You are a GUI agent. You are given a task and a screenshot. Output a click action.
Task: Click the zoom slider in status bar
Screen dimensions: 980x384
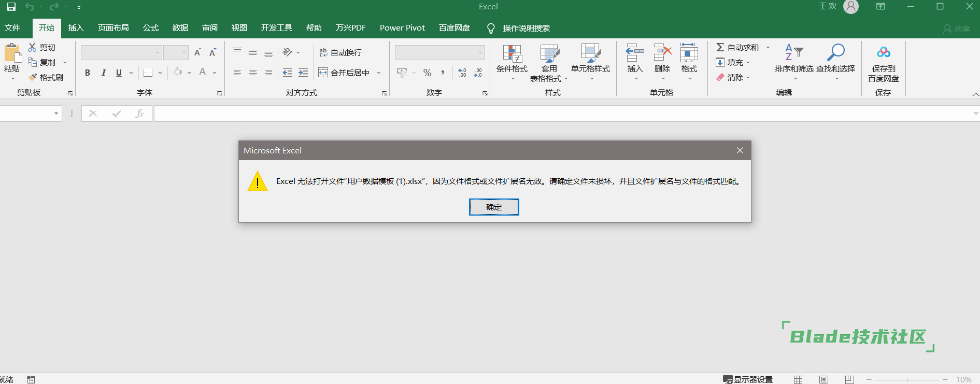(x=906, y=380)
